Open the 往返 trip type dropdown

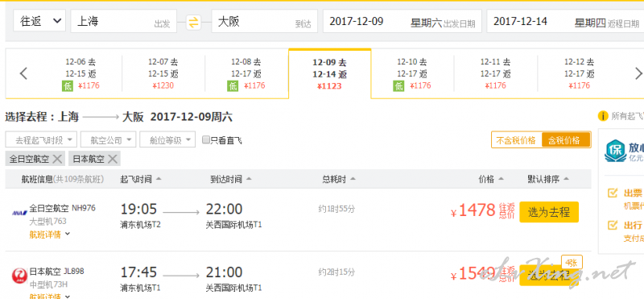point(39,21)
